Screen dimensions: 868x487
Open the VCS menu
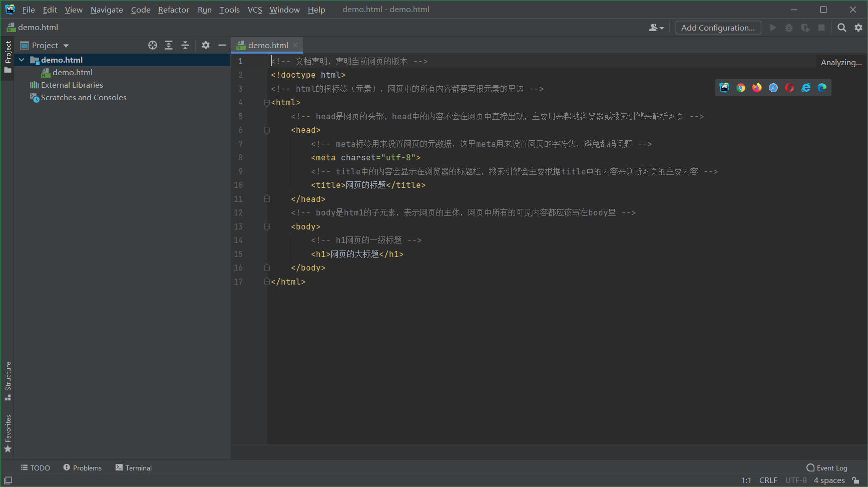tap(255, 10)
